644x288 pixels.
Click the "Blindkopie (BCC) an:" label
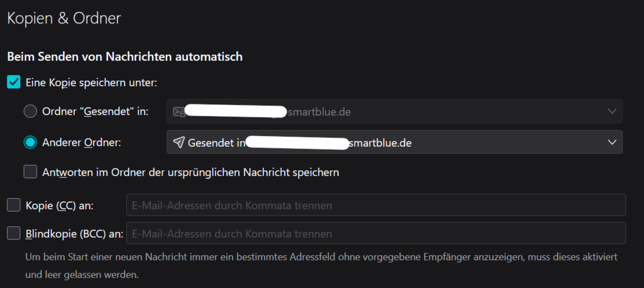point(74,234)
